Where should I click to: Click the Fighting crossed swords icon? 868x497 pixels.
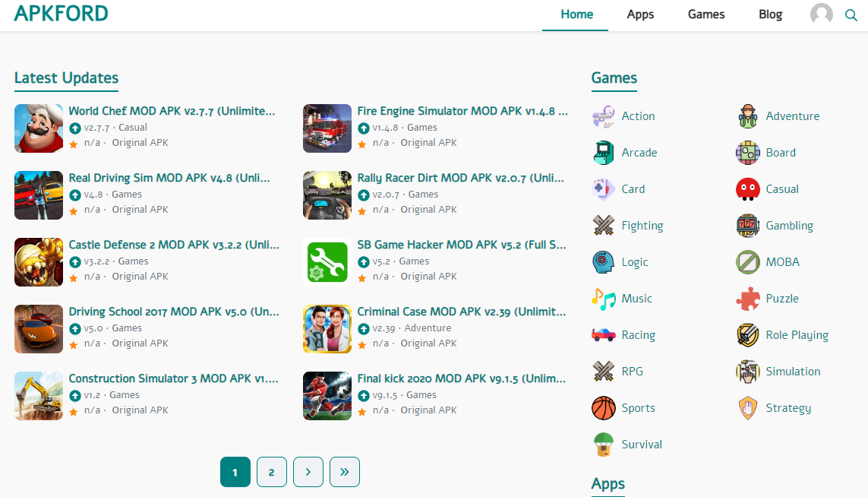(x=604, y=226)
